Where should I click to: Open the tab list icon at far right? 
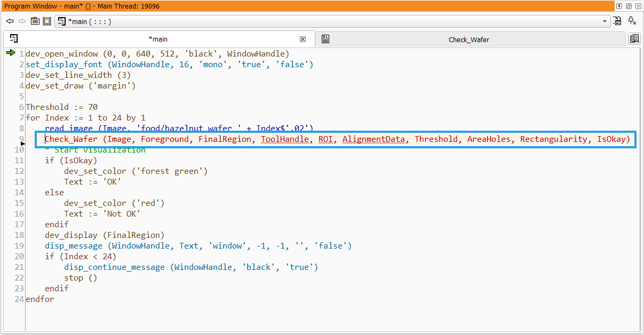(634, 39)
